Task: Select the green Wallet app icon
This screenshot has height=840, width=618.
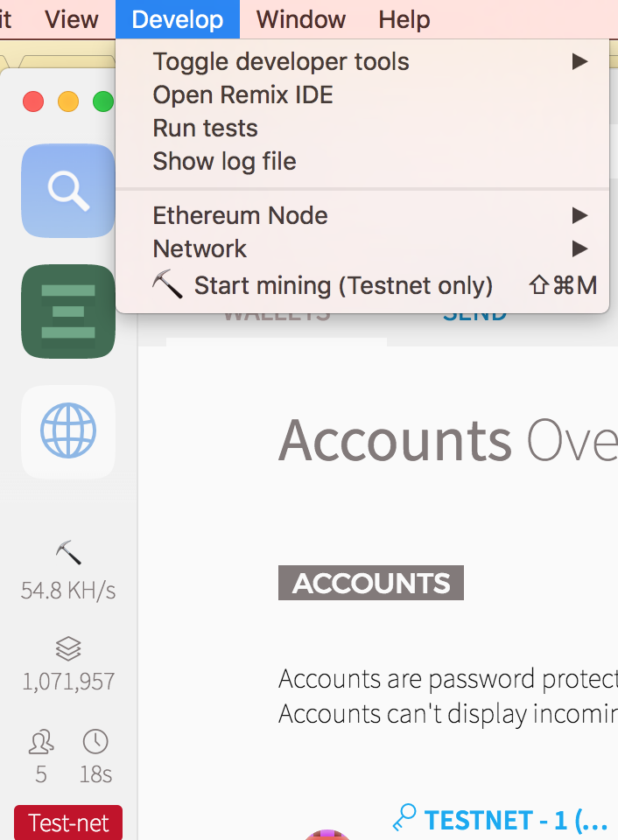Action: click(68, 311)
